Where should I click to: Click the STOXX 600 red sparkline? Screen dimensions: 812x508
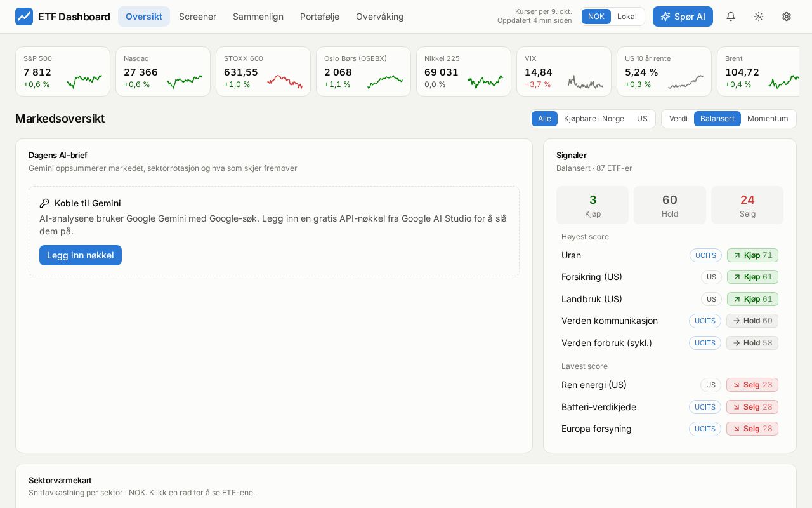tap(285, 81)
